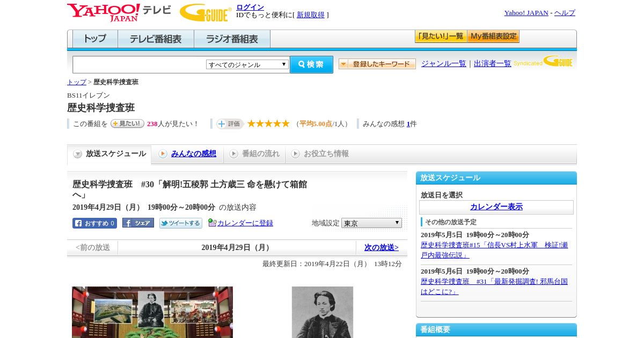Switch to the 番組の流れ section tab
The height and width of the screenshot is (338, 644).
tap(254, 154)
